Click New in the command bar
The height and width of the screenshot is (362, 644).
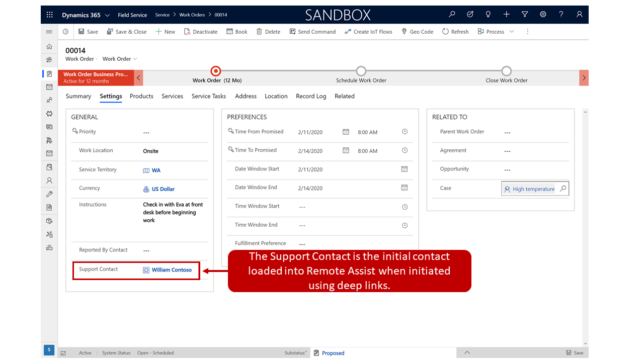[165, 32]
